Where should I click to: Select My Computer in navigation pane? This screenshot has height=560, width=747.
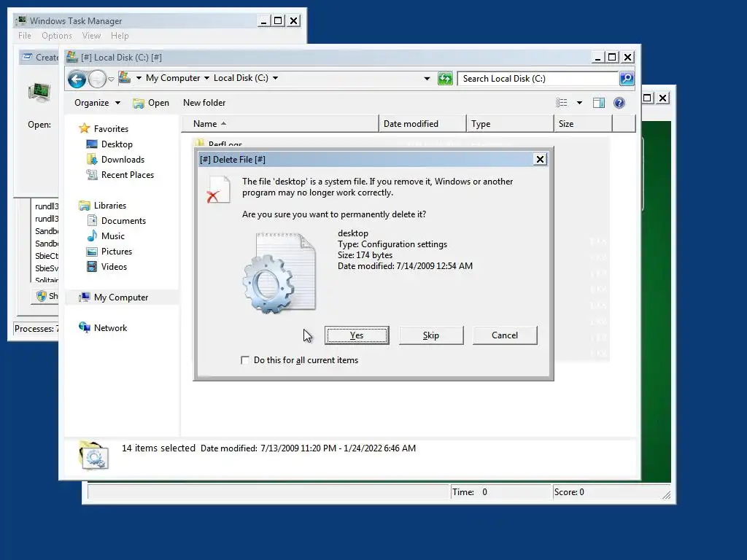(x=121, y=297)
